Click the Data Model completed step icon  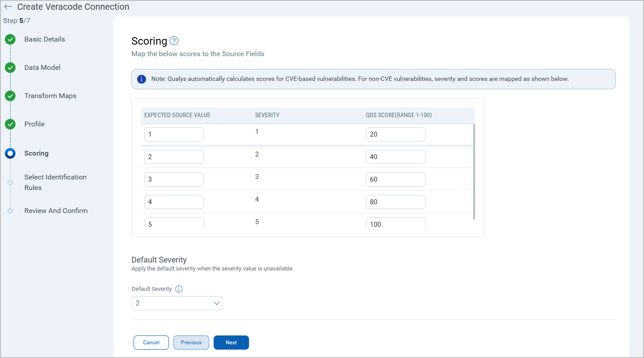[10, 68]
